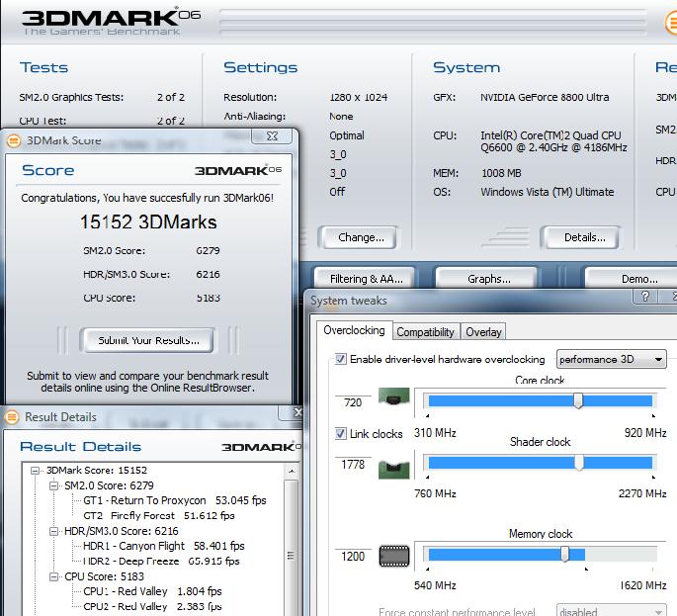Select HDR2 - Deep Freeze row
Screen dimensions: 677x616
pyautogui.click(x=161, y=562)
